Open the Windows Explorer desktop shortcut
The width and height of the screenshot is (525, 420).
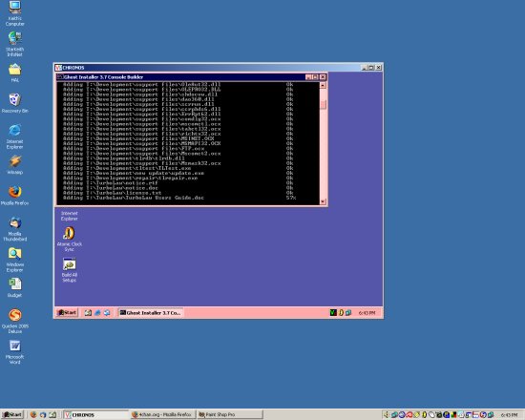(14, 260)
